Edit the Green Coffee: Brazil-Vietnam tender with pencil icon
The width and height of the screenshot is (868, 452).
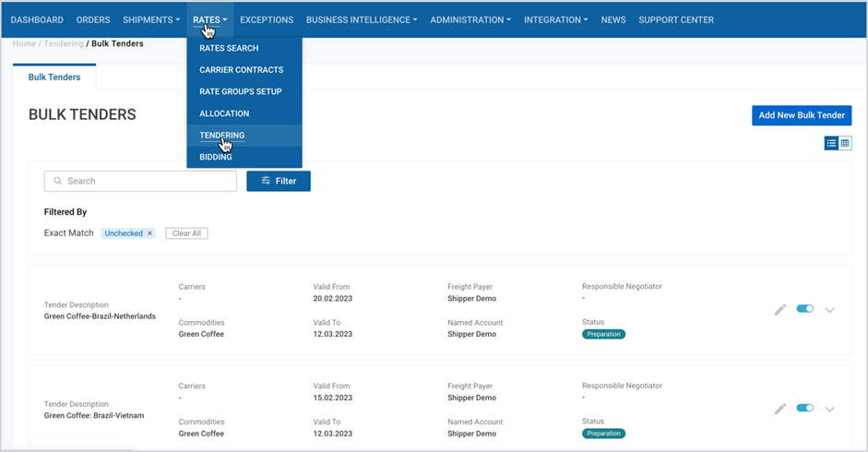tap(780, 409)
